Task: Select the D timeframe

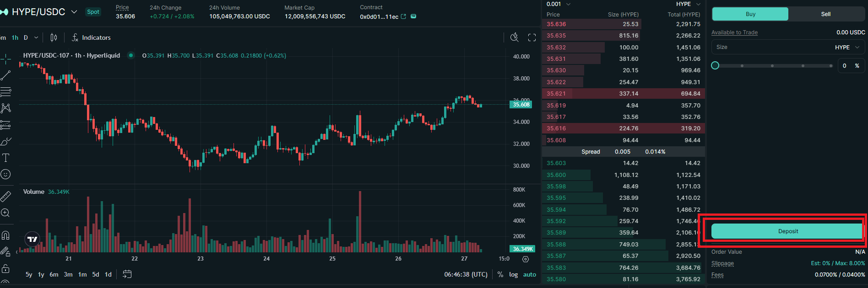Action: point(26,37)
